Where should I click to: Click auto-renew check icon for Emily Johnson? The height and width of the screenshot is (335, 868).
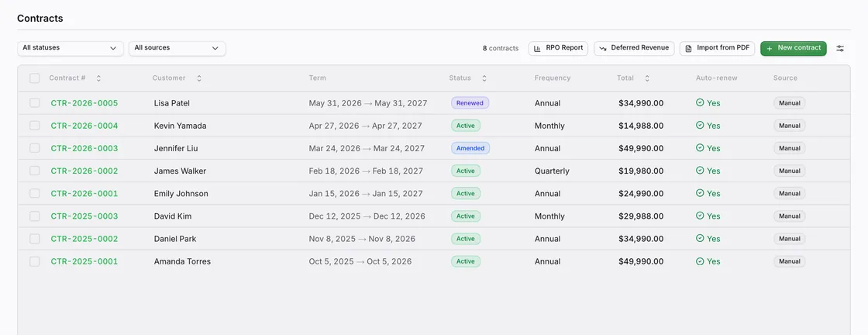tap(700, 193)
